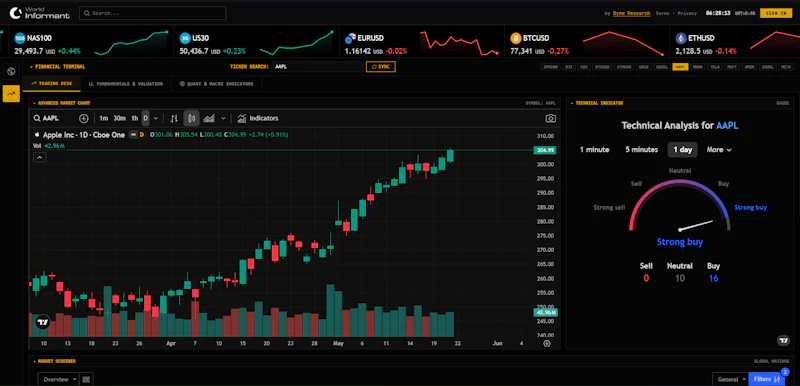Click the technical analysis gauge needle
The image size is (800, 386).
(x=695, y=225)
